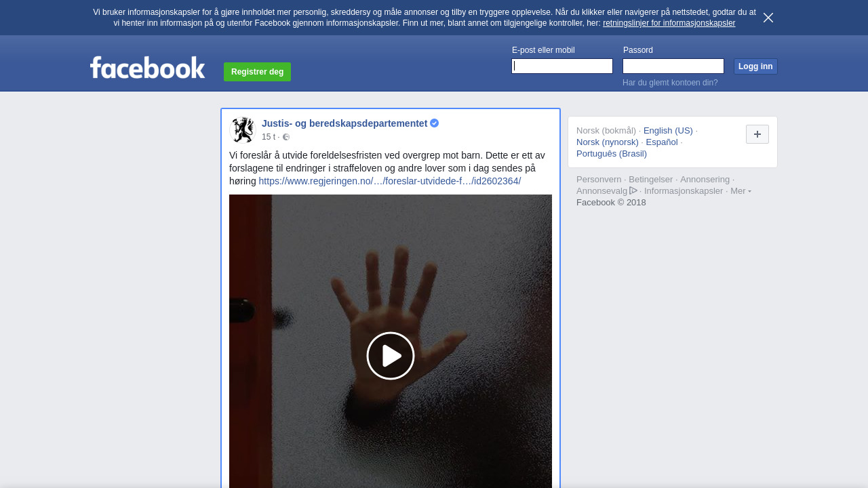Open the Personvern footer link
The height and width of the screenshot is (488, 868).
tap(598, 179)
